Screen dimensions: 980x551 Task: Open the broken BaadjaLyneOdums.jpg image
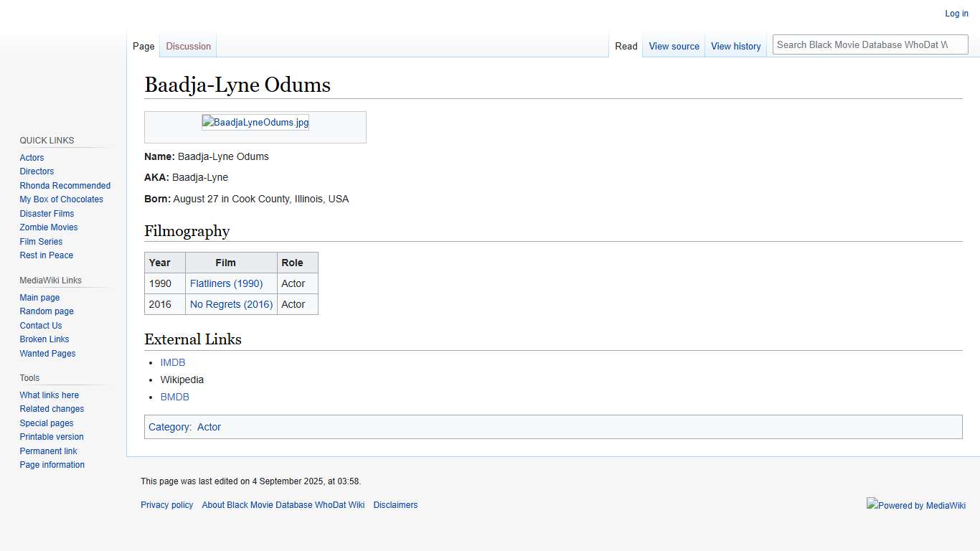[x=255, y=122]
